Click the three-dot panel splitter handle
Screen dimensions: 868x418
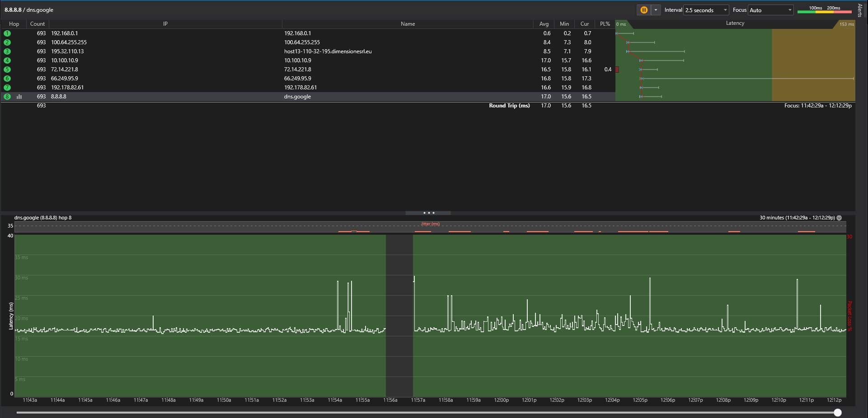point(428,213)
